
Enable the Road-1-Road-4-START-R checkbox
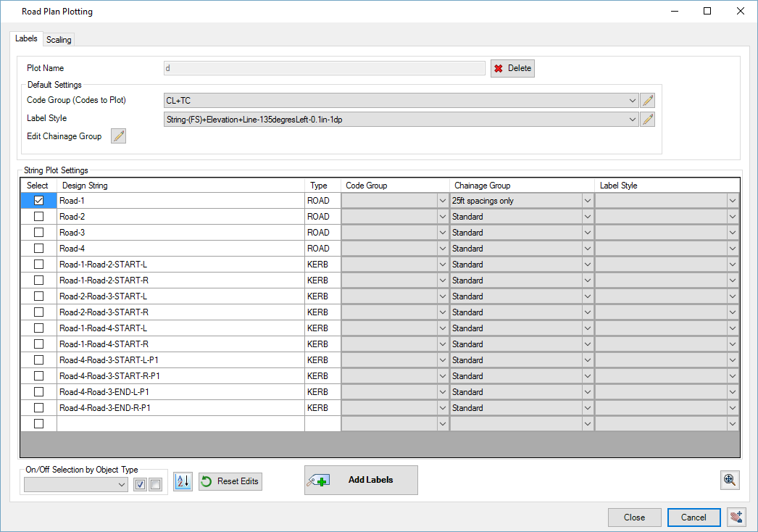[38, 344]
